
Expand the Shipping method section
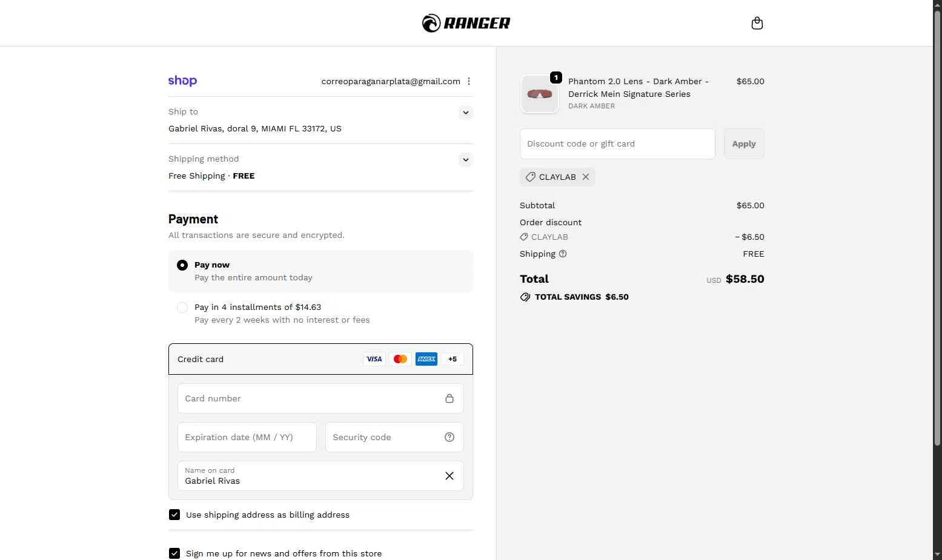(x=465, y=160)
